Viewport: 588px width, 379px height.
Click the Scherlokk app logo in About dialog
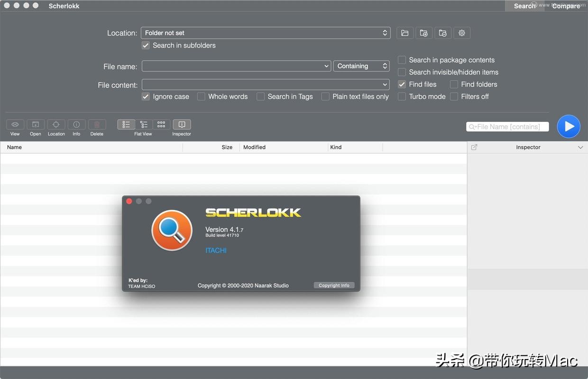pyautogui.click(x=172, y=231)
